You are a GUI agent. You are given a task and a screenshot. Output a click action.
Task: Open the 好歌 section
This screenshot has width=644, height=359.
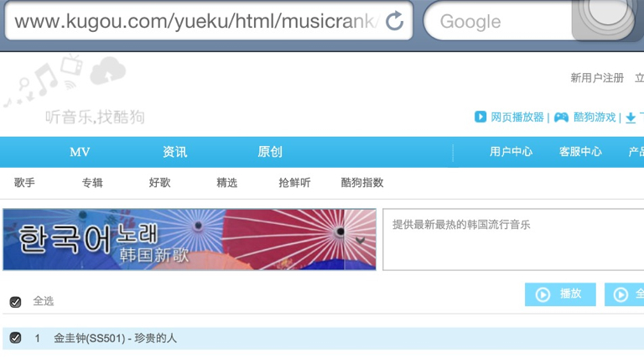click(x=160, y=182)
